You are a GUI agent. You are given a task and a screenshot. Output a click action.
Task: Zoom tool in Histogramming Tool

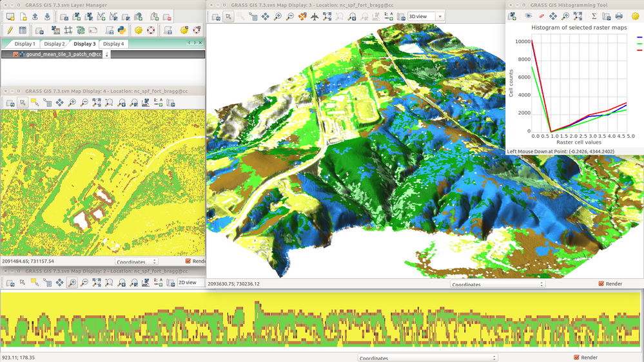click(x=565, y=16)
